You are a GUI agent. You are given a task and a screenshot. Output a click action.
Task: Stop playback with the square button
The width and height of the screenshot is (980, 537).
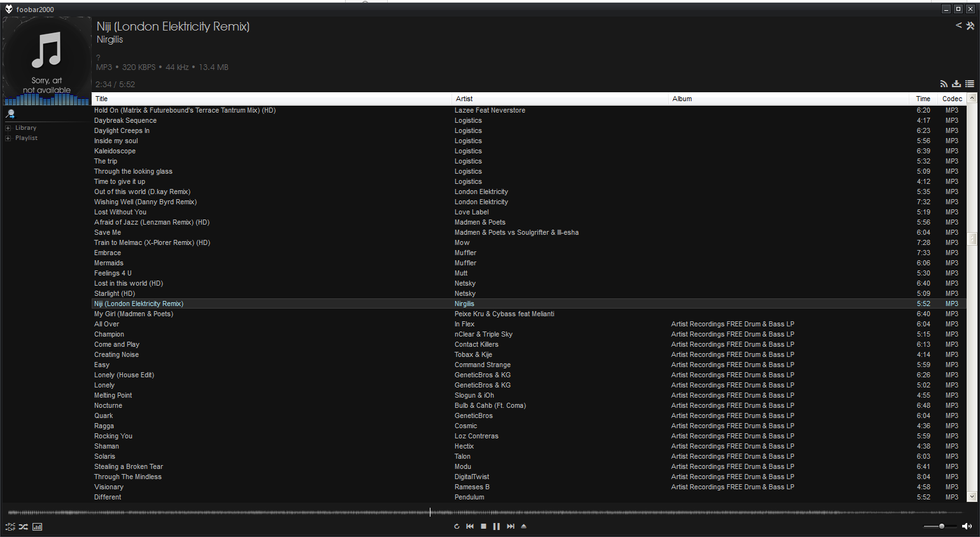(x=483, y=526)
